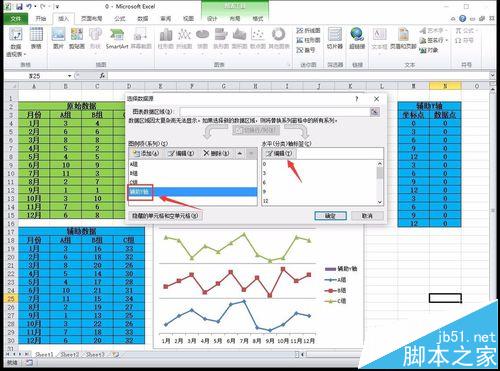Choose the 面积图 area chart icon
The width and height of the screenshot is (500, 371).
[x=239, y=39]
